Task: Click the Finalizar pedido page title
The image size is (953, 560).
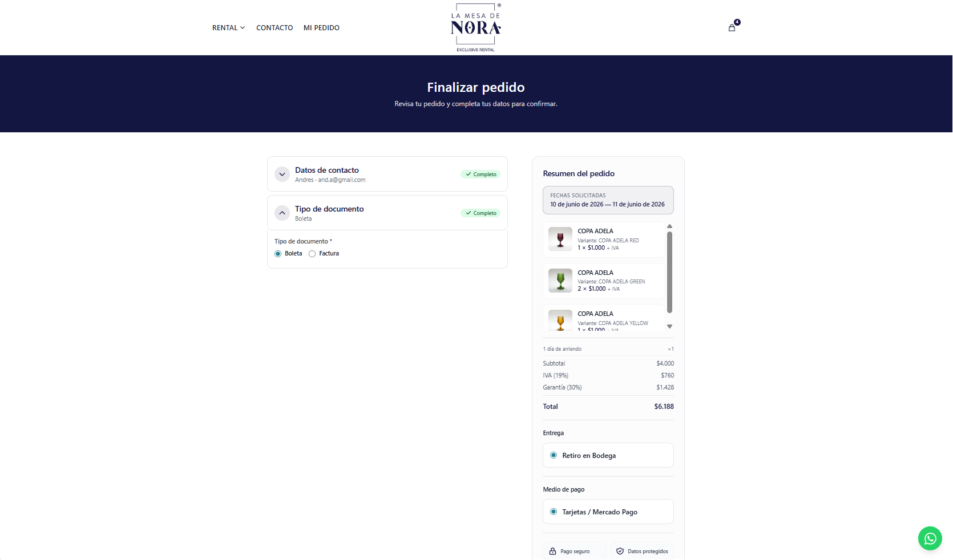Action: pyautogui.click(x=476, y=87)
